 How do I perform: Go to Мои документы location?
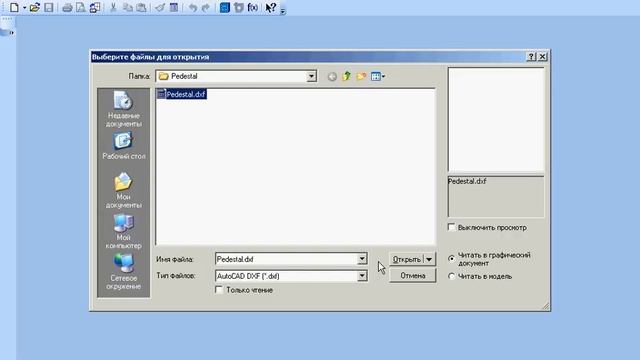click(x=123, y=191)
